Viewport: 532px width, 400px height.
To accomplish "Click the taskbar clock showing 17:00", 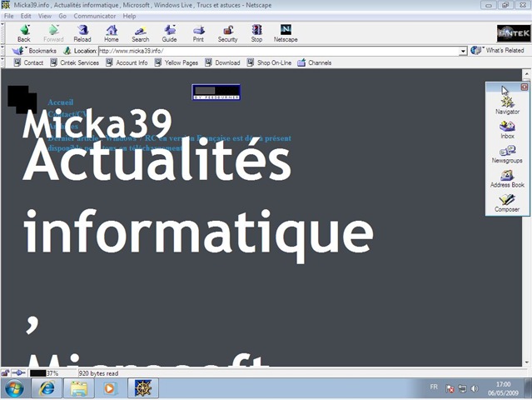I will pos(503,389).
